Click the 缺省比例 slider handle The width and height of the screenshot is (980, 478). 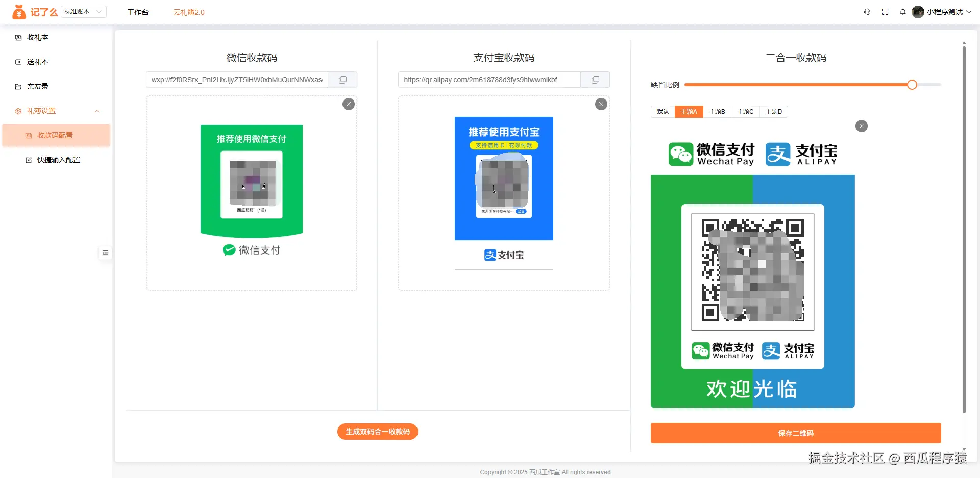(912, 85)
